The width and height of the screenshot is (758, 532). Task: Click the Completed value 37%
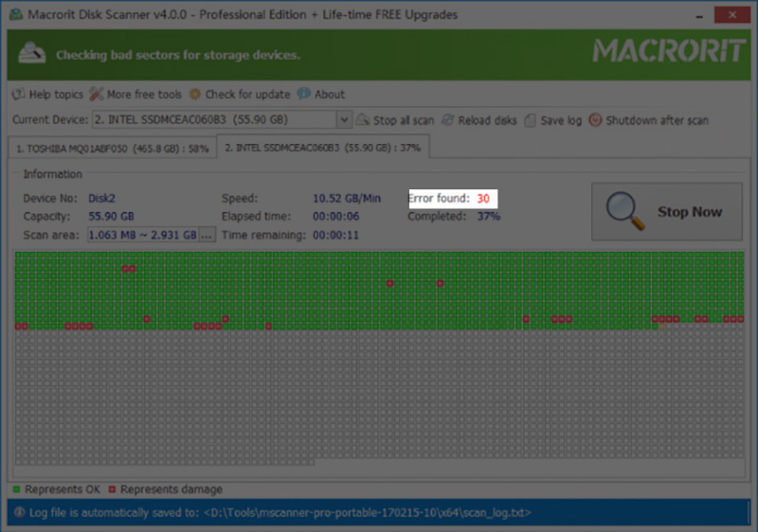(489, 216)
